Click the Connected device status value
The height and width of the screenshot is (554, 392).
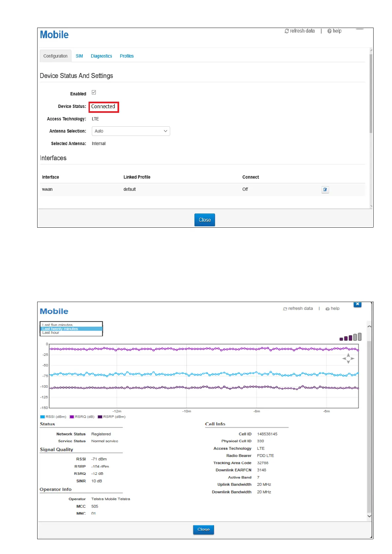point(103,107)
